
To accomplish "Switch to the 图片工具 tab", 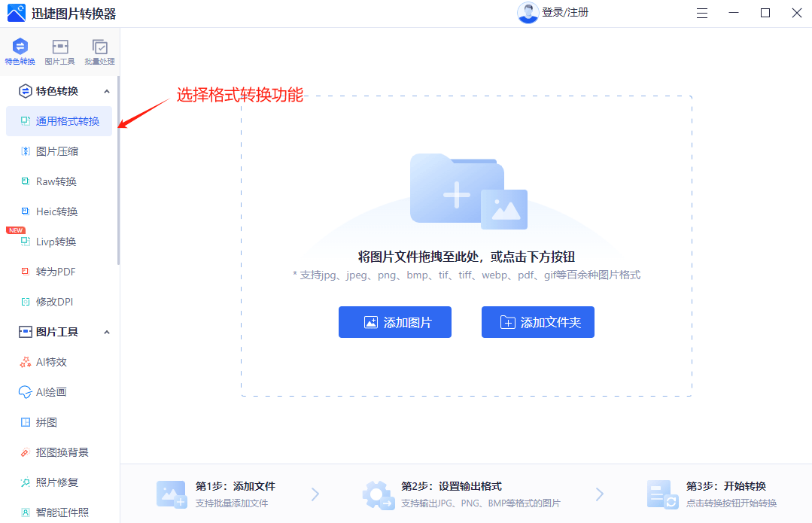I will click(x=59, y=50).
